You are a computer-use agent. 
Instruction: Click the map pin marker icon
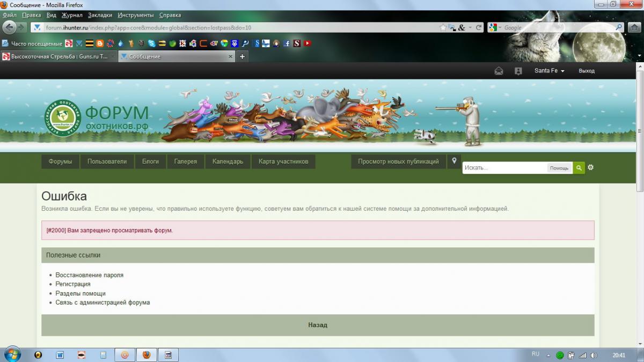454,161
